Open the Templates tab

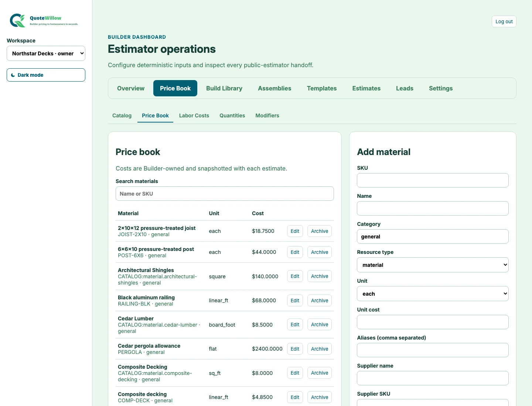click(322, 88)
